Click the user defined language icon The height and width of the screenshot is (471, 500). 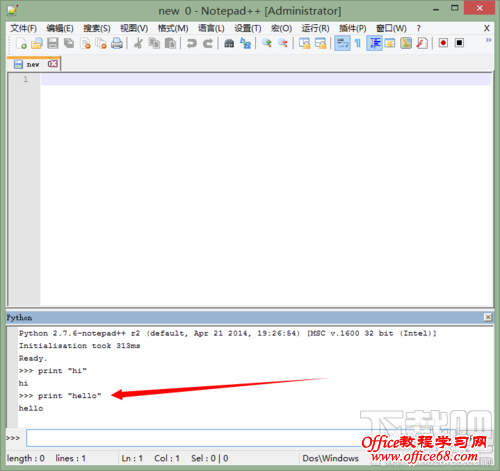(390, 43)
